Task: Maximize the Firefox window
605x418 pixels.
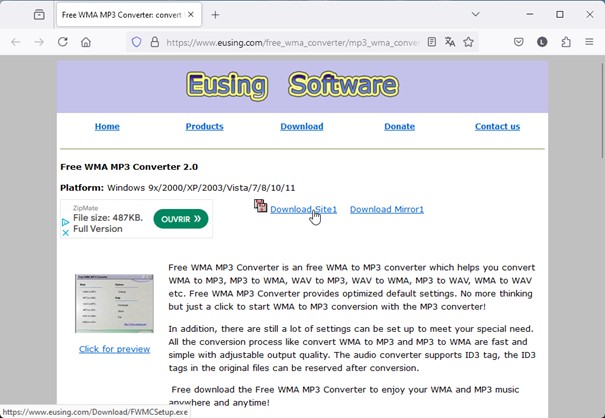Action: (x=559, y=14)
